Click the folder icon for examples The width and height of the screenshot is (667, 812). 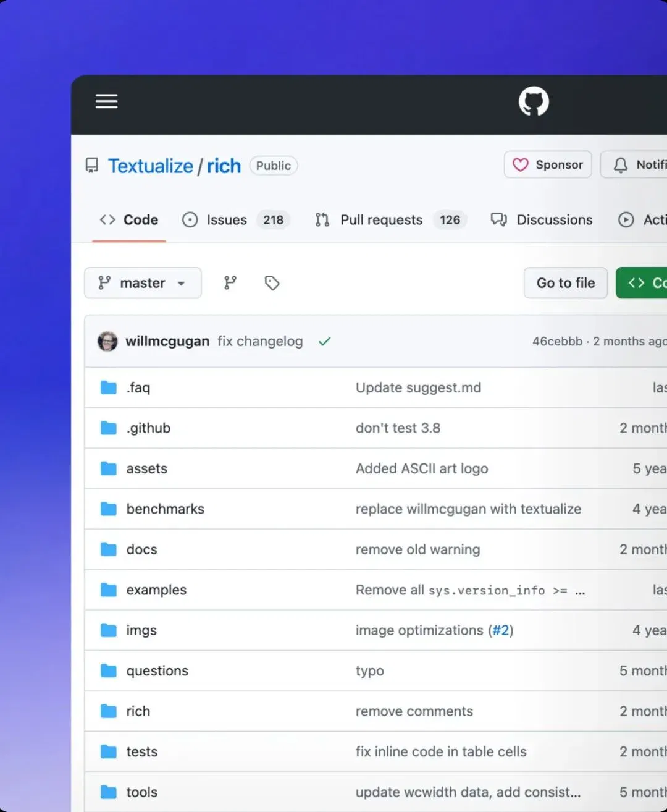(x=109, y=590)
